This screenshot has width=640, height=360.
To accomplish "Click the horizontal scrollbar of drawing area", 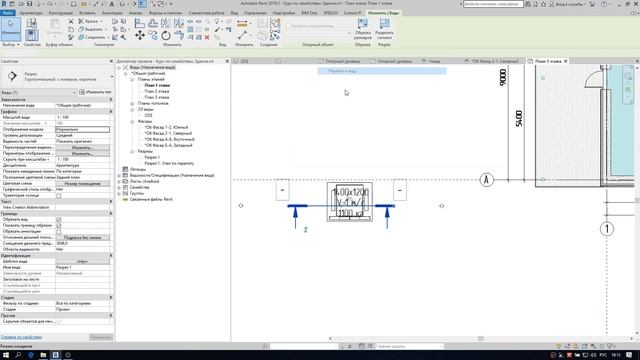I will click(481, 338).
